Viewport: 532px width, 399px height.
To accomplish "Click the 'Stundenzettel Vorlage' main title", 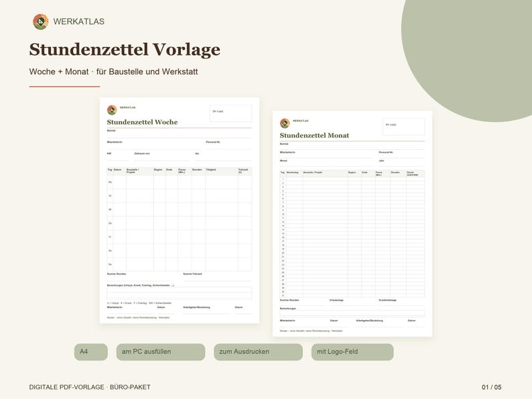I will [x=125, y=50].
